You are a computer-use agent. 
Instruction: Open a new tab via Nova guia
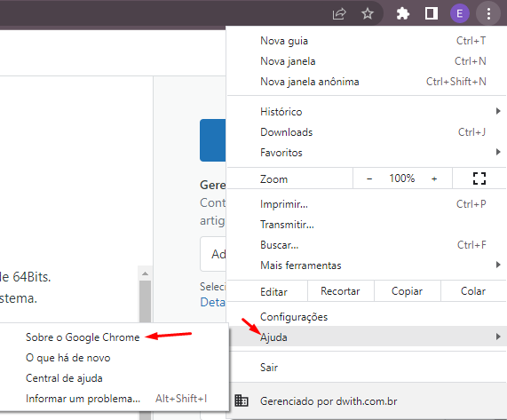click(367, 41)
